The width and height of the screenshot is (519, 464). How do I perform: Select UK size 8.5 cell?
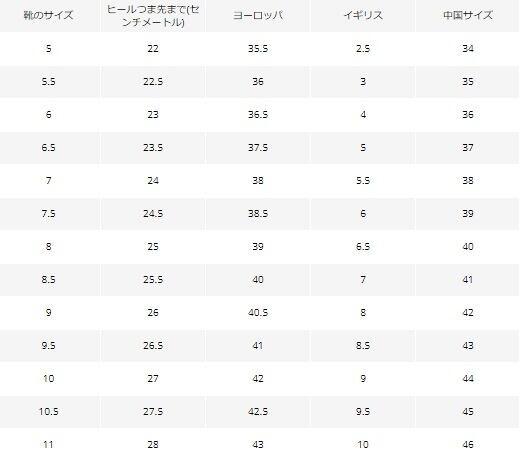[363, 346]
